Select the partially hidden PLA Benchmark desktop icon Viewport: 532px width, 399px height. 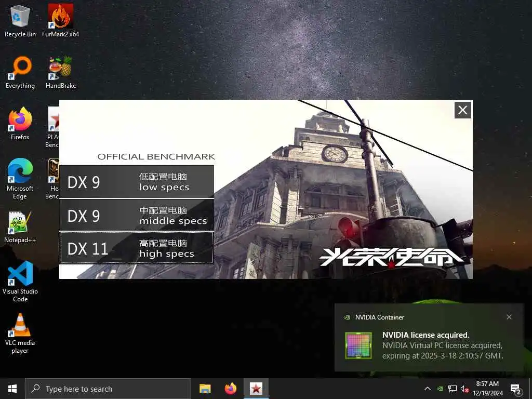click(x=52, y=128)
